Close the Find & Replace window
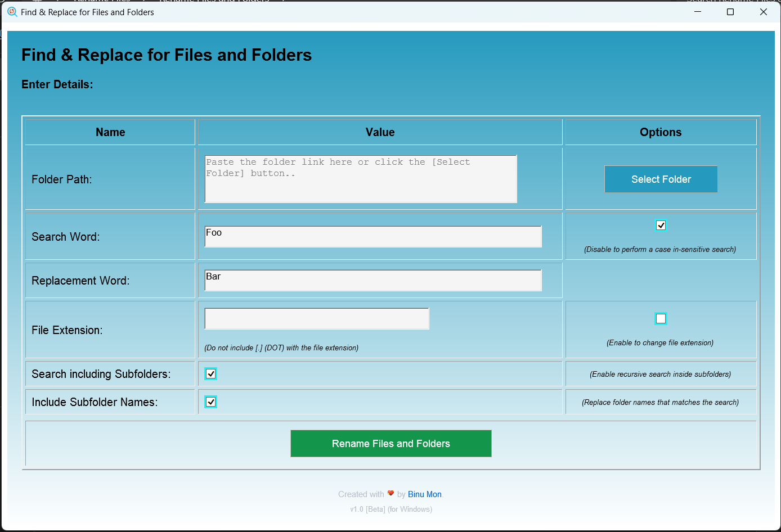781x532 pixels. [764, 12]
